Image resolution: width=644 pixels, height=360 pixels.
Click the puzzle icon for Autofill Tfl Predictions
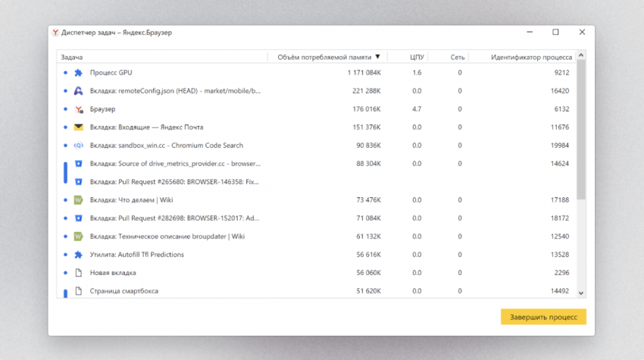[x=78, y=255]
